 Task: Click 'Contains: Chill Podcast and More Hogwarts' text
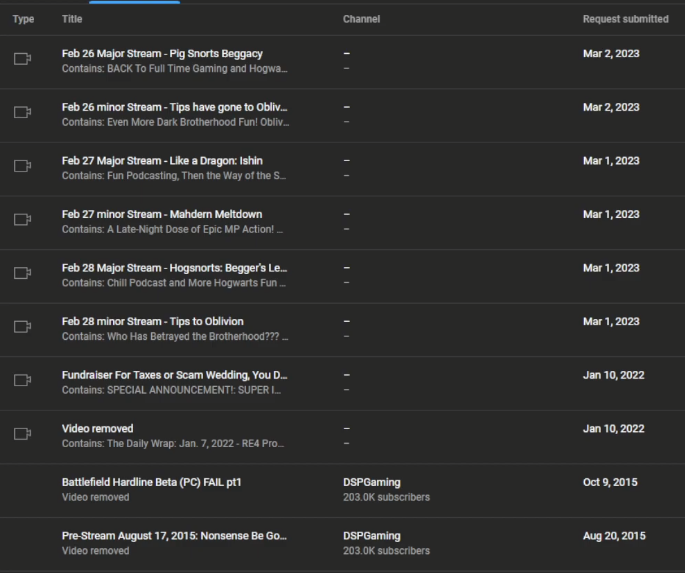click(174, 283)
